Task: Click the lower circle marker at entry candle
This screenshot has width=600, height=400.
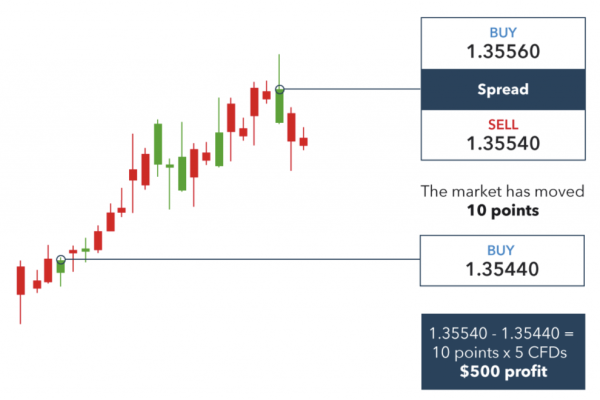Action: click(x=61, y=260)
